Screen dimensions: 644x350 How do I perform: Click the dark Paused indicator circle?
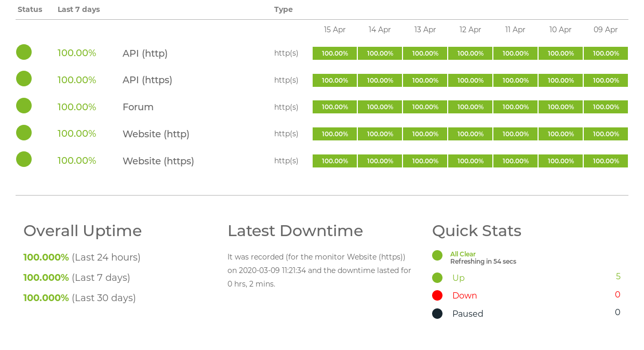tap(437, 314)
